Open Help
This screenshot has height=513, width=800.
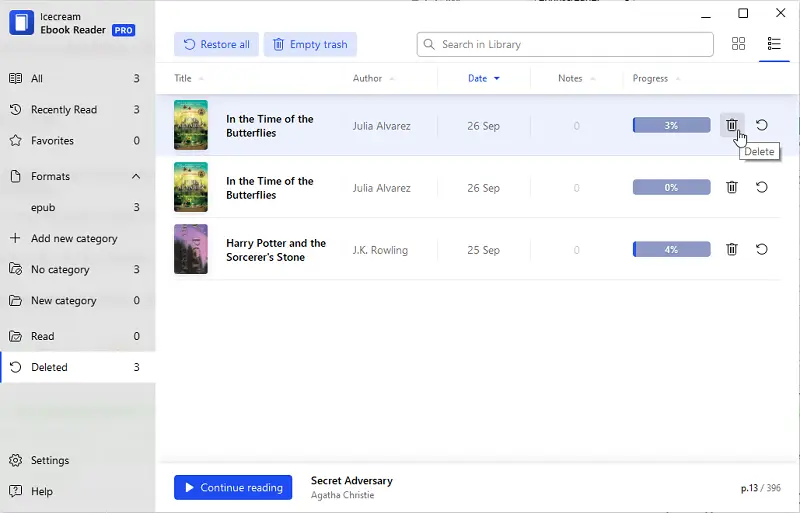[x=78, y=492]
